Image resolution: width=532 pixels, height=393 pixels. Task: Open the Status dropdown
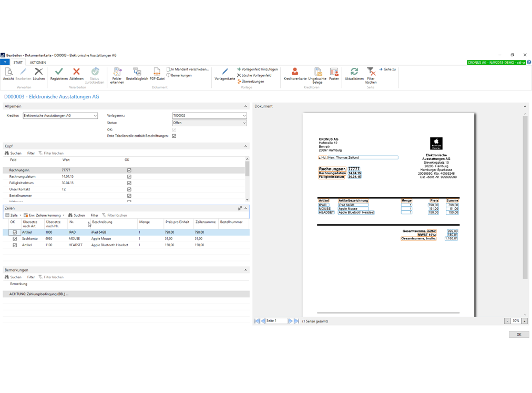point(244,123)
